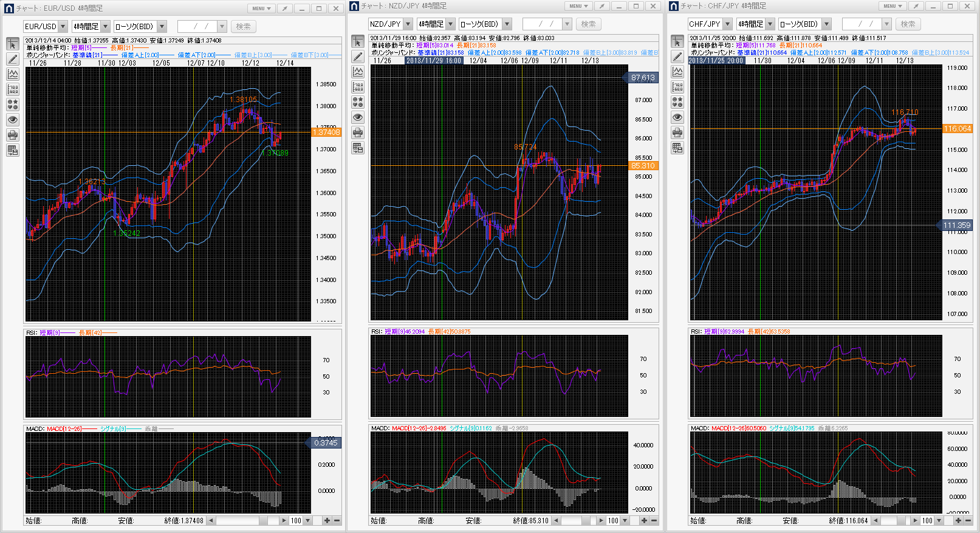The height and width of the screenshot is (533, 980).
Task: Click the price scale icon in EUR/USD chart
Action: [13, 89]
